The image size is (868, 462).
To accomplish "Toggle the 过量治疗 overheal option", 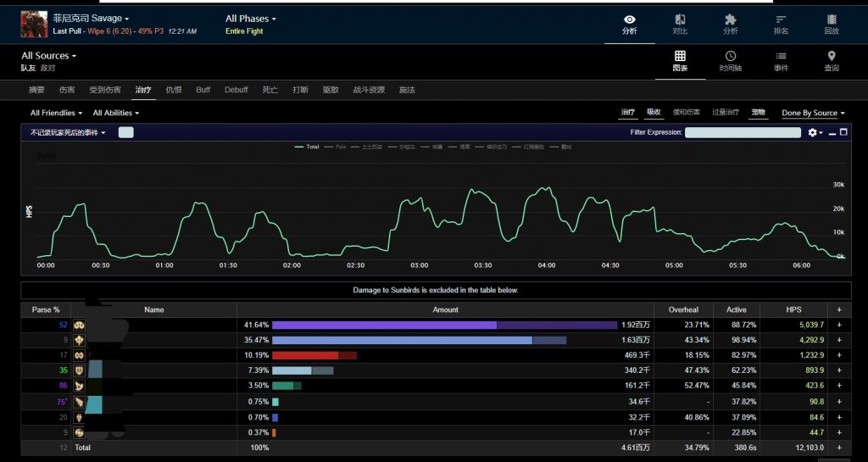I will [x=726, y=113].
